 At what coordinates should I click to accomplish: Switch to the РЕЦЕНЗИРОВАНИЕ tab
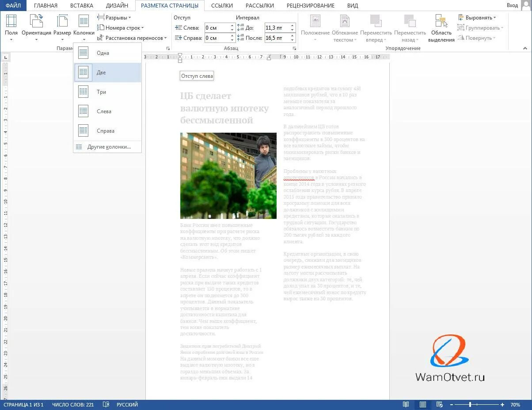click(x=310, y=5)
